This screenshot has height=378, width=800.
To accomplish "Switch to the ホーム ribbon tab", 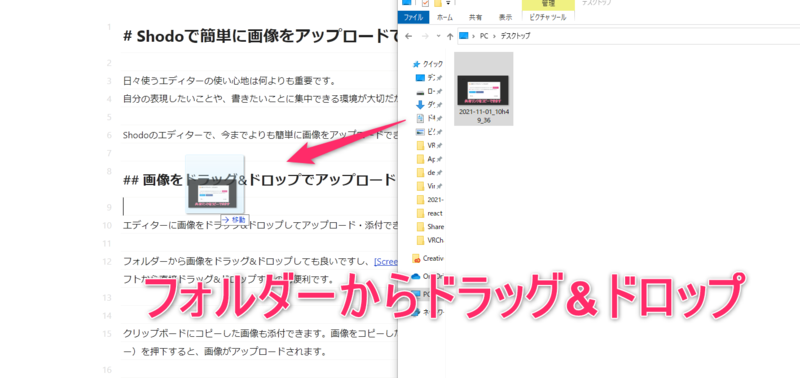I will pyautogui.click(x=445, y=17).
